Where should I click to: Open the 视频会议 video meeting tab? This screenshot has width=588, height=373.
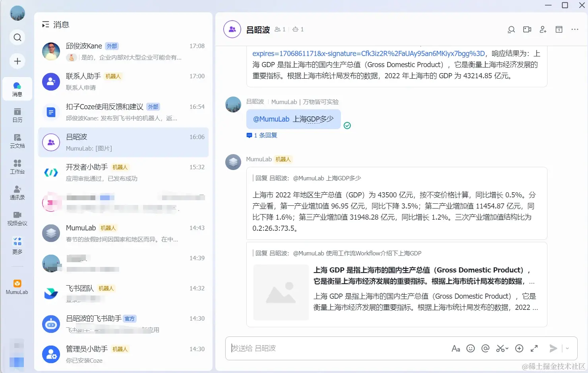[17, 218]
